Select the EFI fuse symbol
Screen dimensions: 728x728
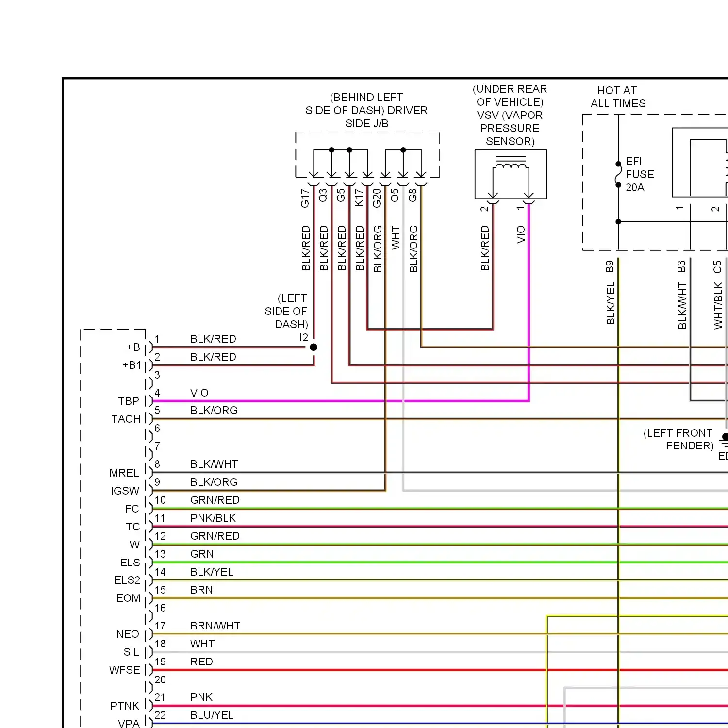618,174
